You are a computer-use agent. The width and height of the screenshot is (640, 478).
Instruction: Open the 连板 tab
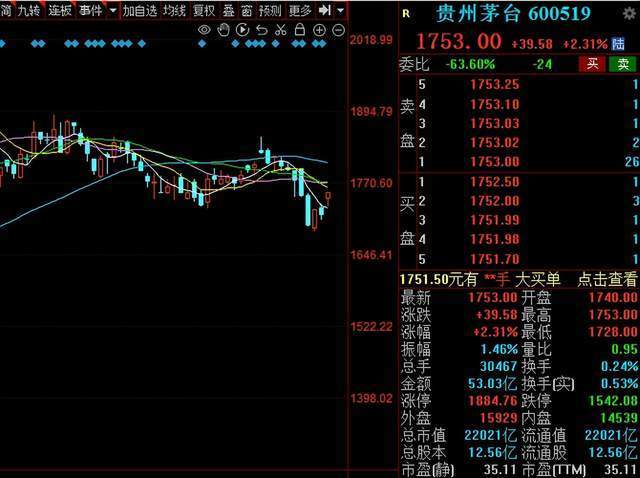tap(60, 10)
